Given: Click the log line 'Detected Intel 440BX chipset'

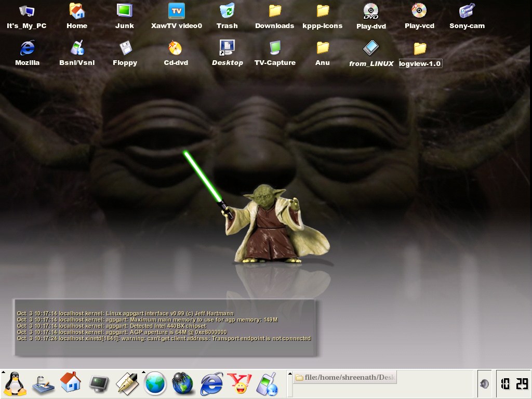Looking at the screenshot, I should point(112,326).
